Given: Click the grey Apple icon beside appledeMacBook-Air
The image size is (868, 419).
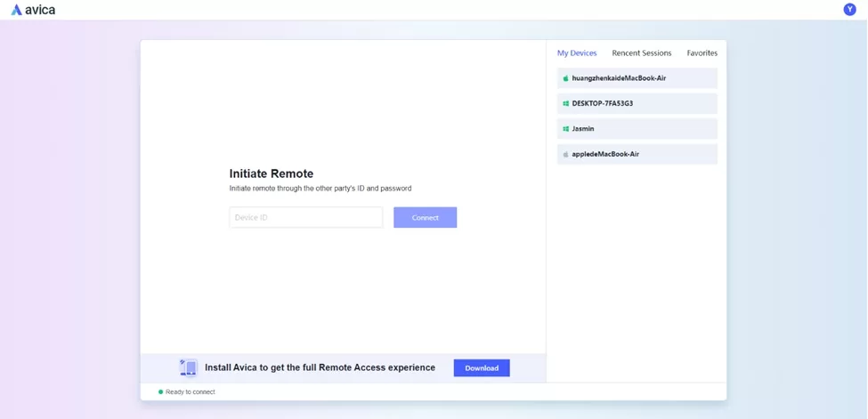Looking at the screenshot, I should click(565, 155).
